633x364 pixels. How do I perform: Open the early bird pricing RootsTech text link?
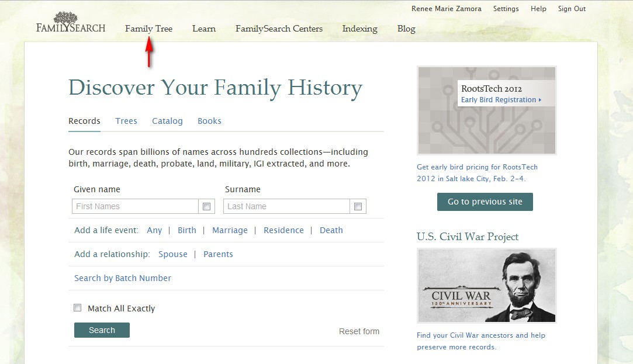[477, 173]
